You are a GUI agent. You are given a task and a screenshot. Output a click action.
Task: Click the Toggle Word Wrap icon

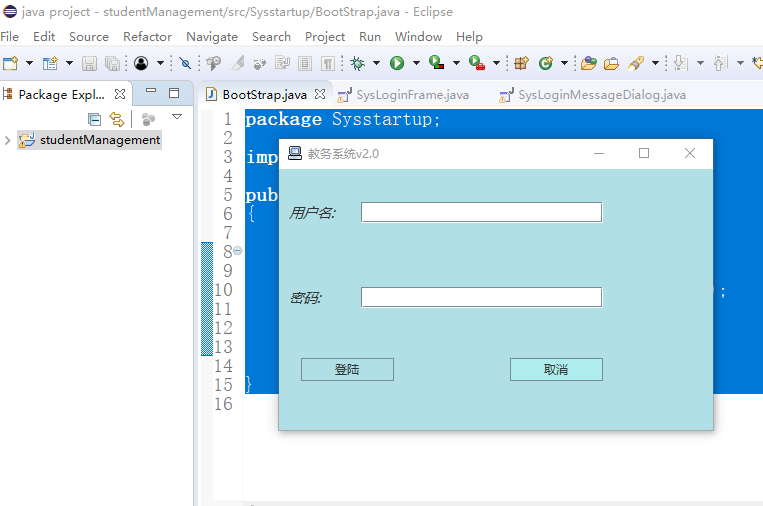283,63
